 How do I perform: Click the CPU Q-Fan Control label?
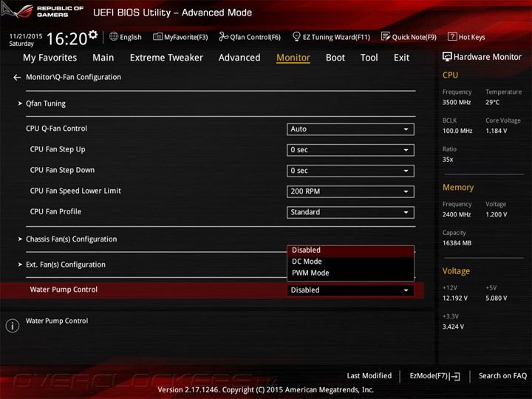57,129
